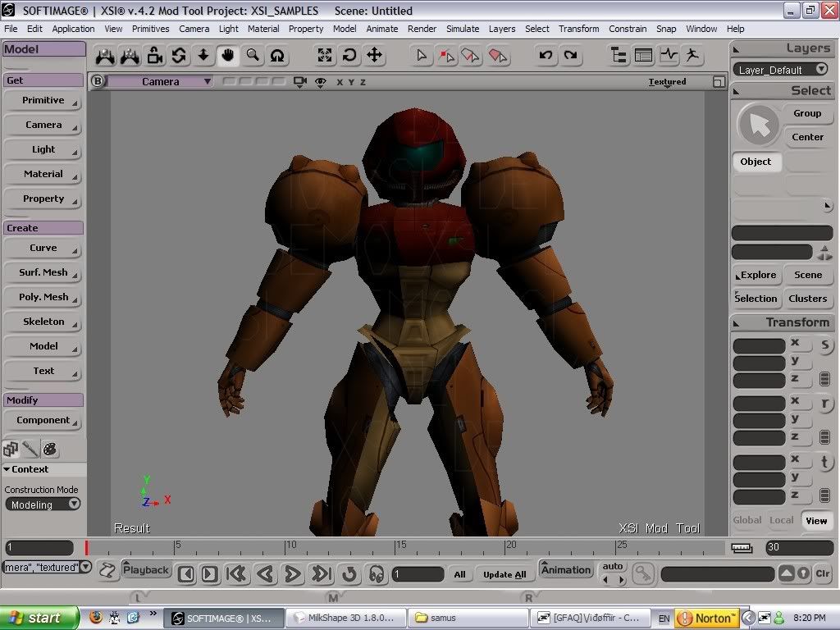
Task: Open the Render menu
Action: 422,29
